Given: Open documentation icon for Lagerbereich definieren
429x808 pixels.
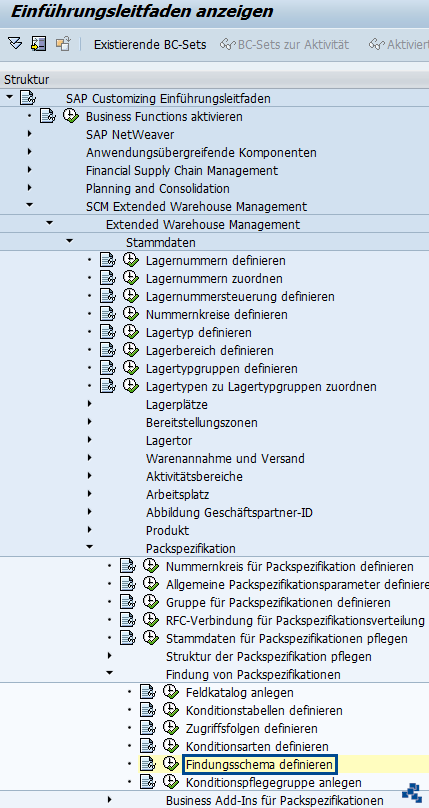Looking at the screenshot, I should (107, 350).
